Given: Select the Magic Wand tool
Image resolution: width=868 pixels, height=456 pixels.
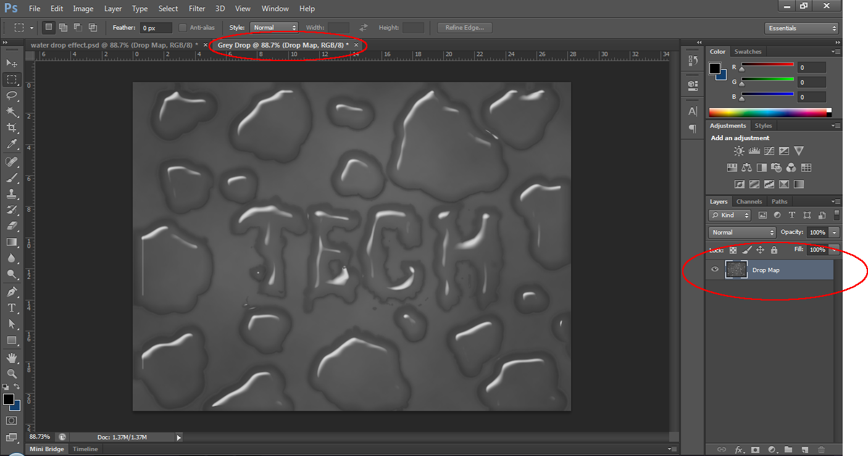Looking at the screenshot, I should point(12,111).
